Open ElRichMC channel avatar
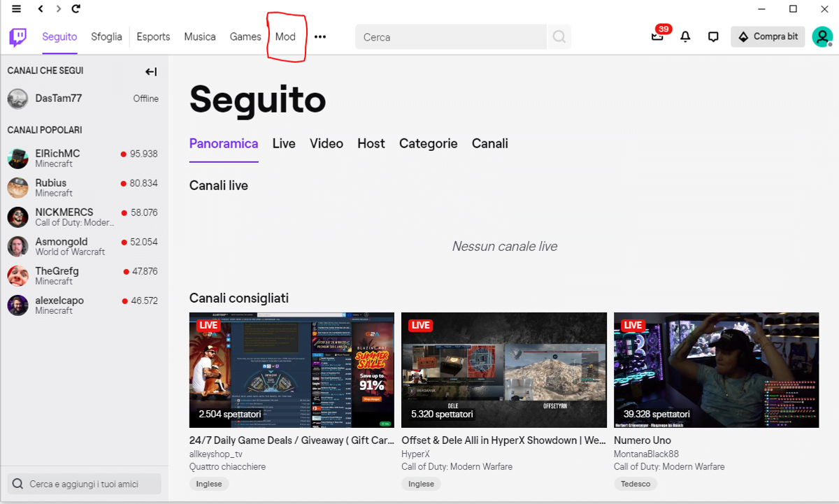 point(18,159)
